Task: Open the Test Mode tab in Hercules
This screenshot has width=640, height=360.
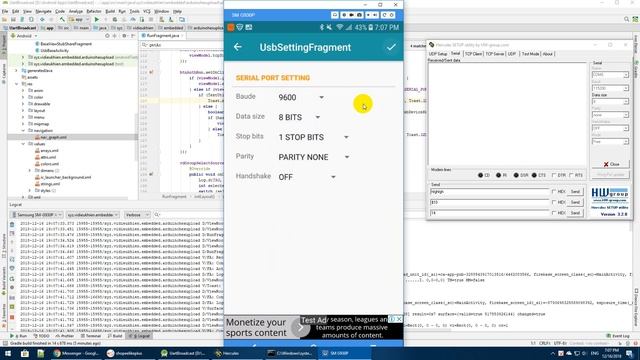Action: [530, 54]
